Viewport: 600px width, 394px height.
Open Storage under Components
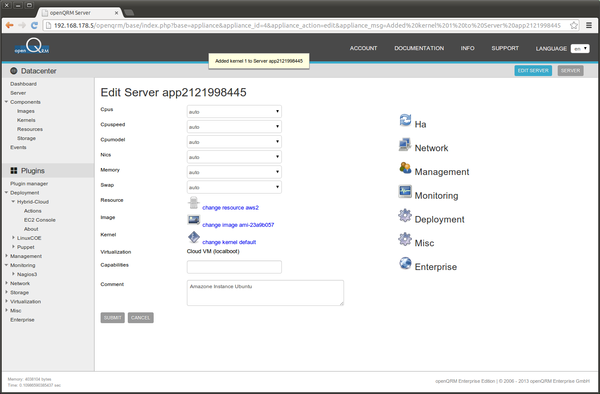(26, 138)
